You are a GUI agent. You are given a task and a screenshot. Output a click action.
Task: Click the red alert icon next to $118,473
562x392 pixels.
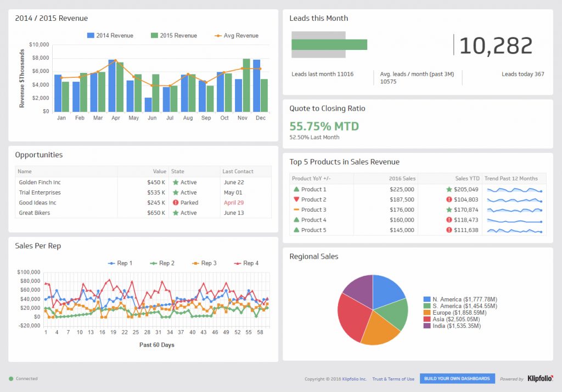click(x=449, y=219)
